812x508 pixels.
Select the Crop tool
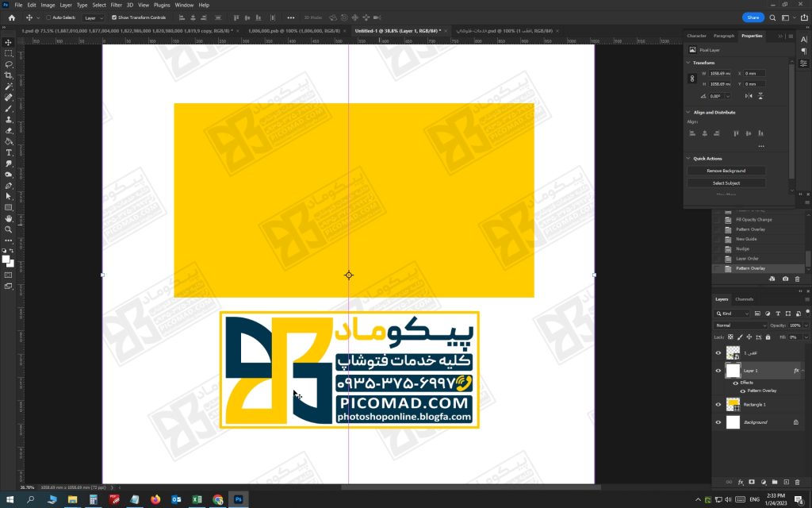tap(8, 75)
